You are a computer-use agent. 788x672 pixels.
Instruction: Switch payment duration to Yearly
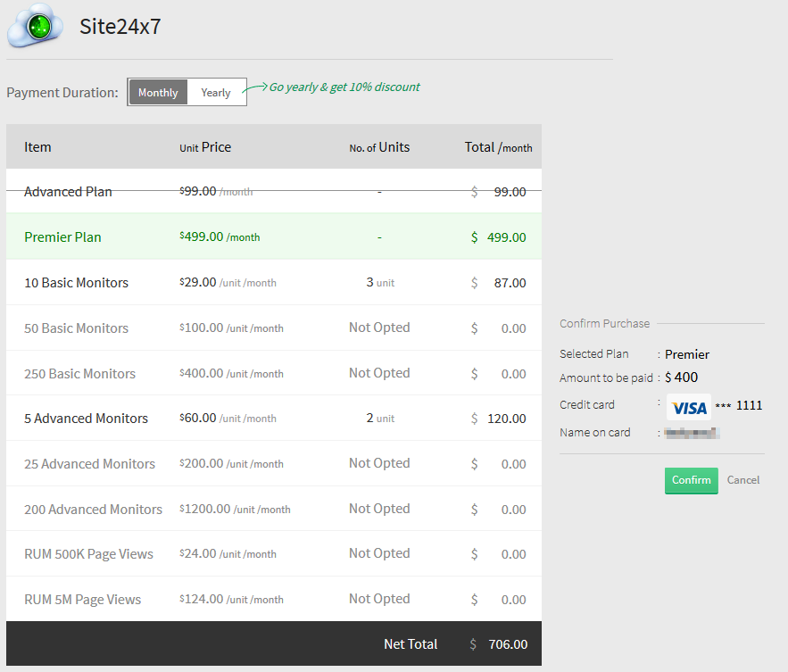[216, 93]
